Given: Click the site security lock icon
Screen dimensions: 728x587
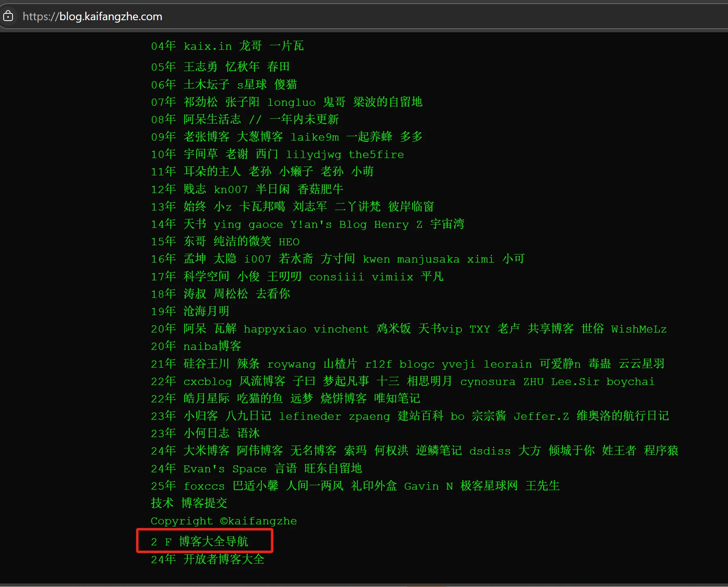Looking at the screenshot, I should click(x=8, y=16).
